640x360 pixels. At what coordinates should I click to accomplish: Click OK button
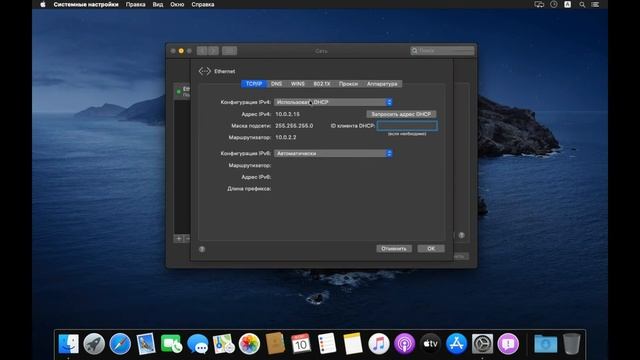[x=431, y=249]
